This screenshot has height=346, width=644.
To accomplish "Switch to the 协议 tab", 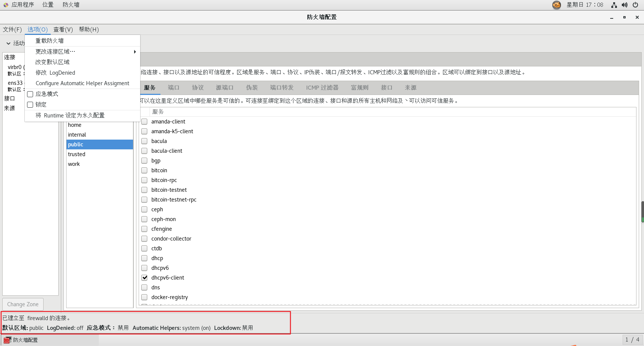I will click(198, 87).
